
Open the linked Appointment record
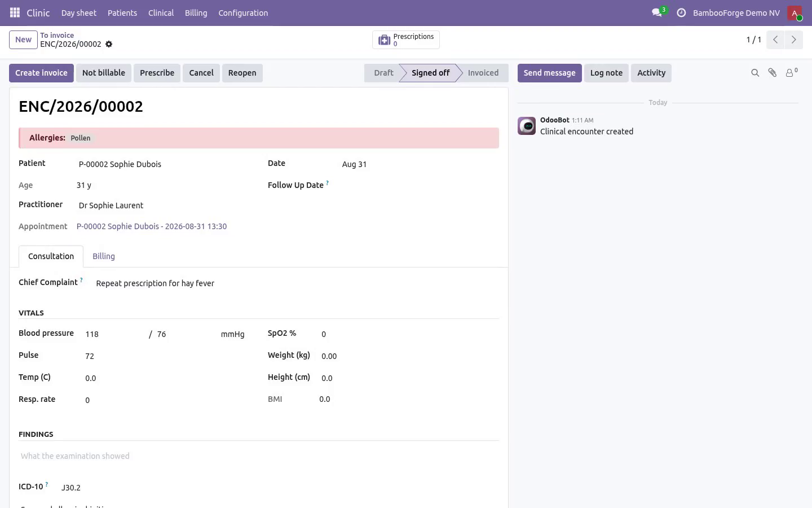pos(152,226)
